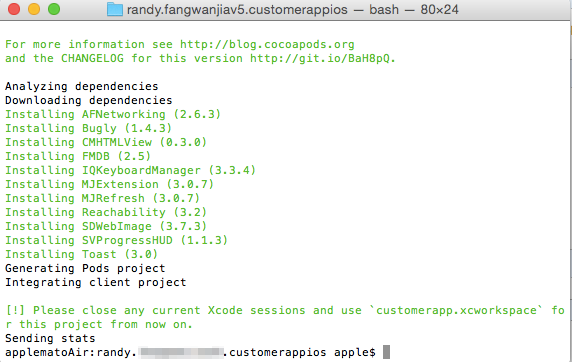The height and width of the screenshot is (362, 572).
Task: Click the folder proxy icon in title bar
Action: 115,9
